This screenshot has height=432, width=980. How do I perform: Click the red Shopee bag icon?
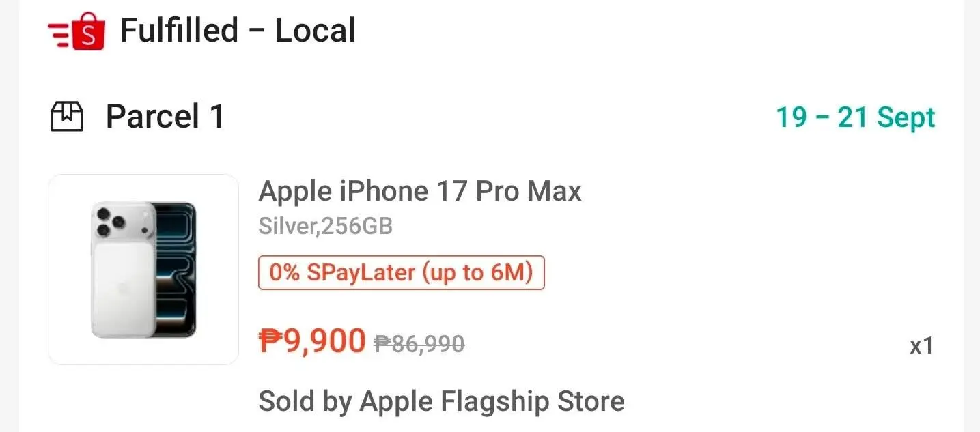coord(88,31)
